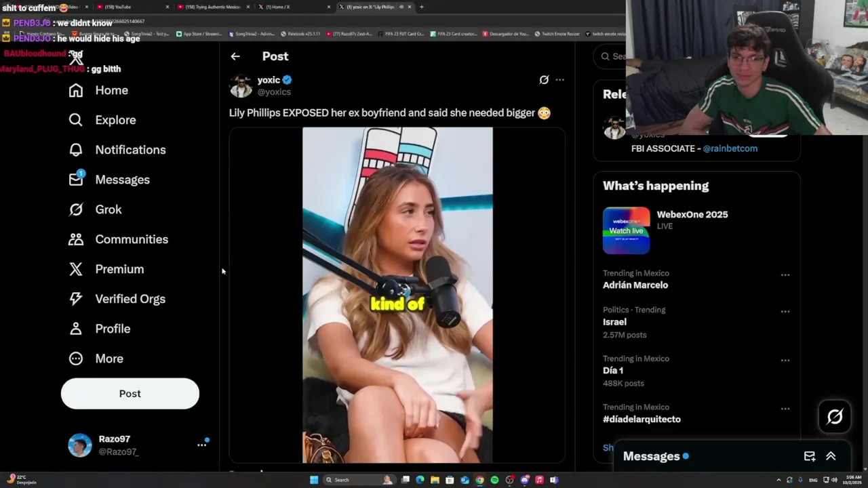Open the Verified Orgs lightning icon

[76, 299]
